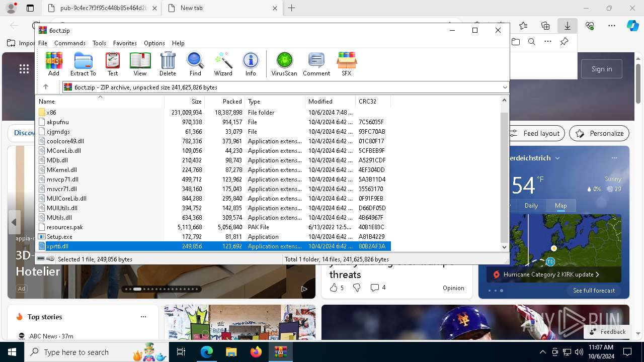Click the Sign in button
Viewport: 644px width, 362px height.
click(x=602, y=69)
